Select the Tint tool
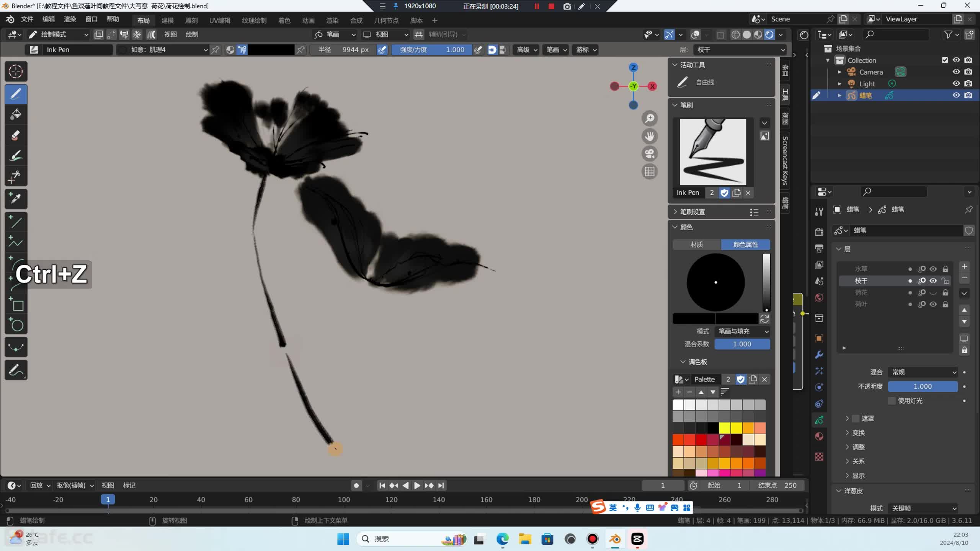 point(16,156)
